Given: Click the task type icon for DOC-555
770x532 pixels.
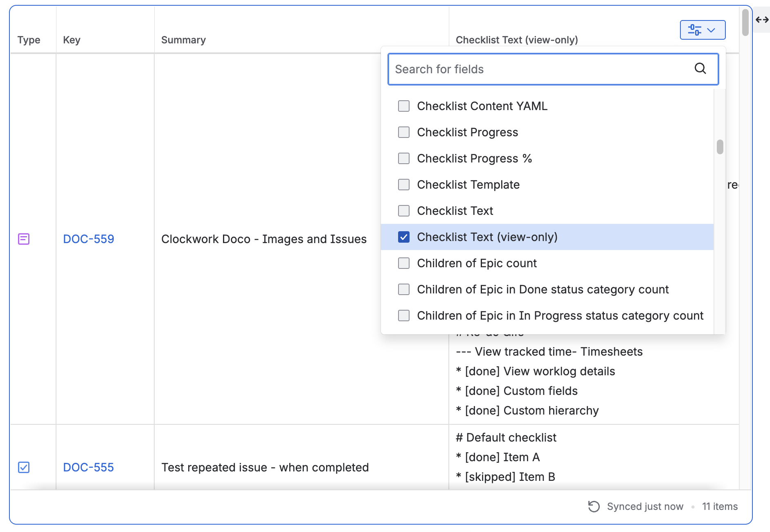Looking at the screenshot, I should tap(24, 467).
